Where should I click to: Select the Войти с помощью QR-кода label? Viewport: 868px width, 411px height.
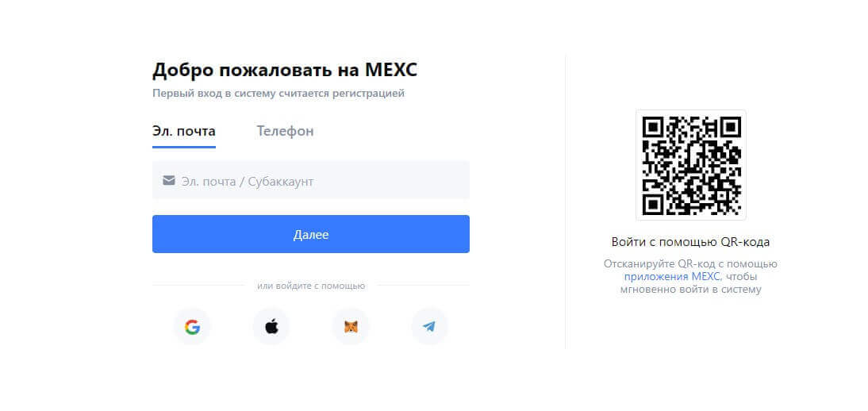pyautogui.click(x=690, y=242)
